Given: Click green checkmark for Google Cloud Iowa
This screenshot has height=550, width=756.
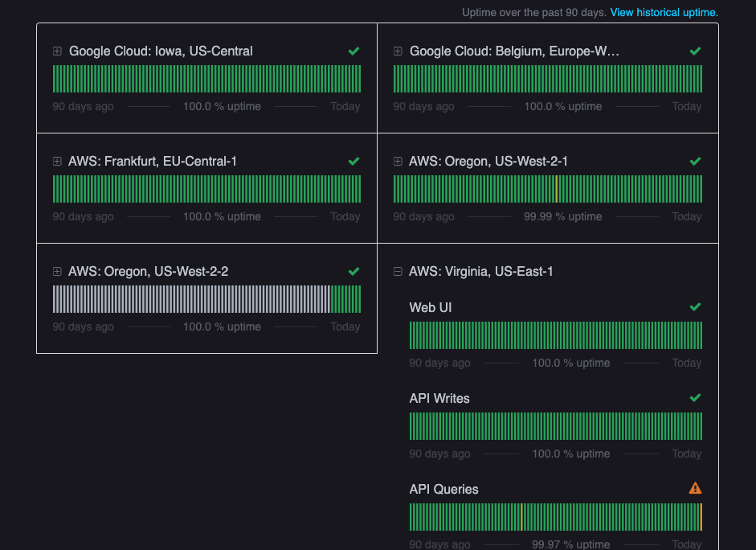Looking at the screenshot, I should coord(353,51).
